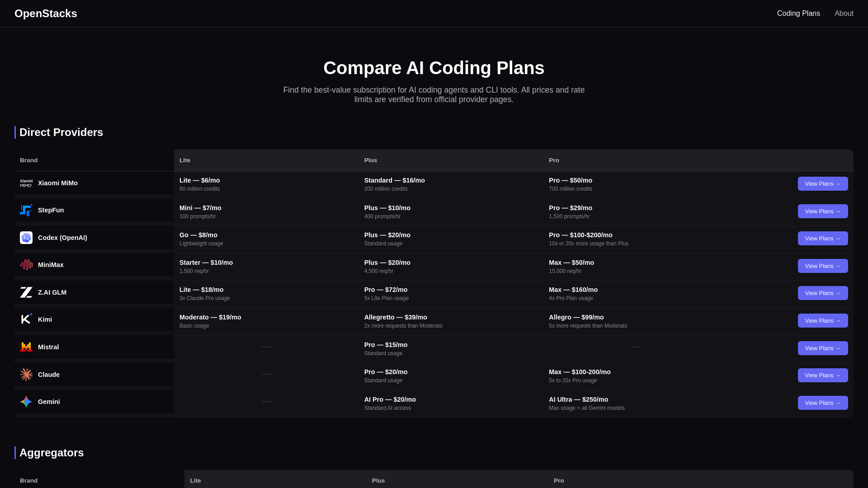The image size is (868, 488).
Task: Click the Kimi K logo
Action: (x=26, y=319)
